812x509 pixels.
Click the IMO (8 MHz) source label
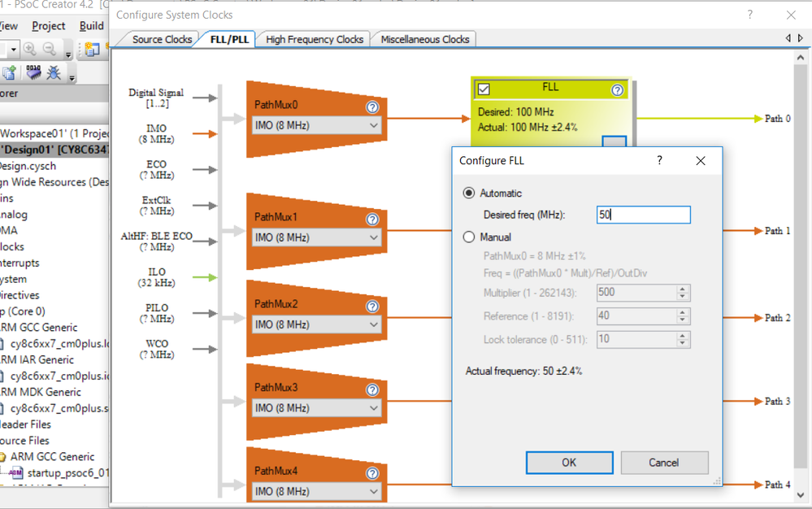156,133
